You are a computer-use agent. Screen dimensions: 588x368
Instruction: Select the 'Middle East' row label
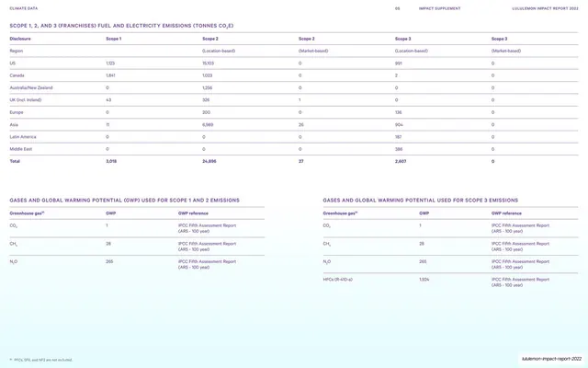click(21, 149)
